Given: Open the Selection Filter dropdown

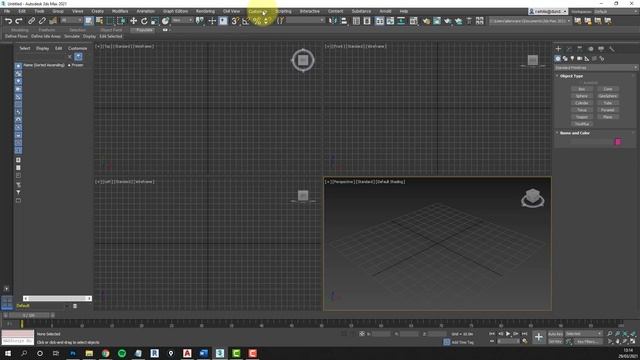Looking at the screenshot, I should pos(71,20).
